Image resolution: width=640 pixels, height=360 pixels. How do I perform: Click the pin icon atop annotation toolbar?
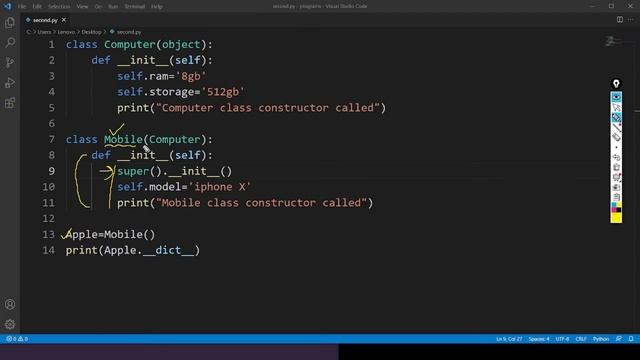(616, 84)
